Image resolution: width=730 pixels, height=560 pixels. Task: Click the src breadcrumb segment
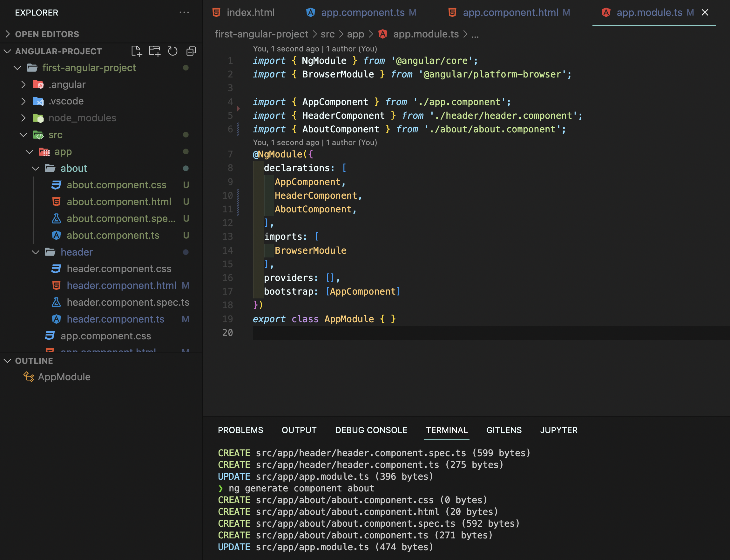pyautogui.click(x=327, y=34)
